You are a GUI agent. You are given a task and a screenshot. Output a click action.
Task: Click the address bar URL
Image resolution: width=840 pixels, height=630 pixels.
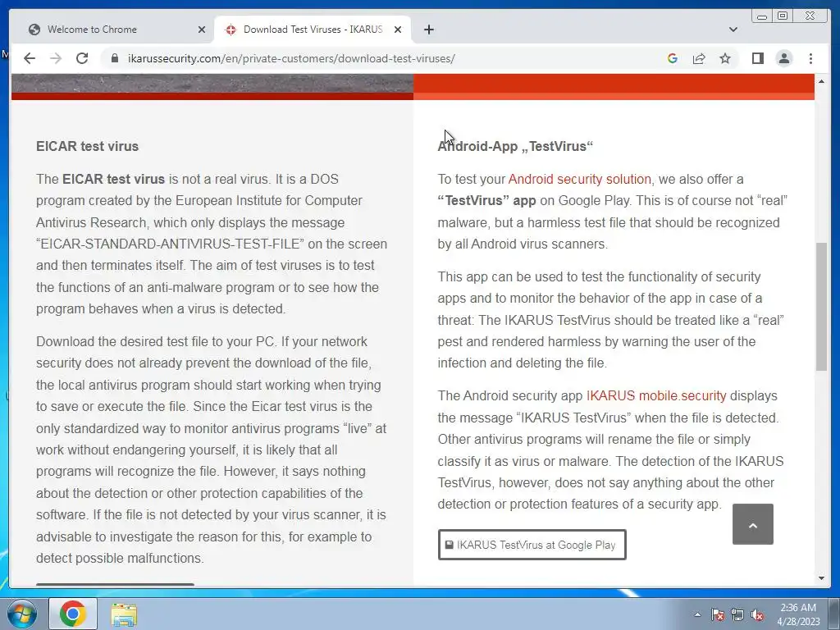coord(291,58)
